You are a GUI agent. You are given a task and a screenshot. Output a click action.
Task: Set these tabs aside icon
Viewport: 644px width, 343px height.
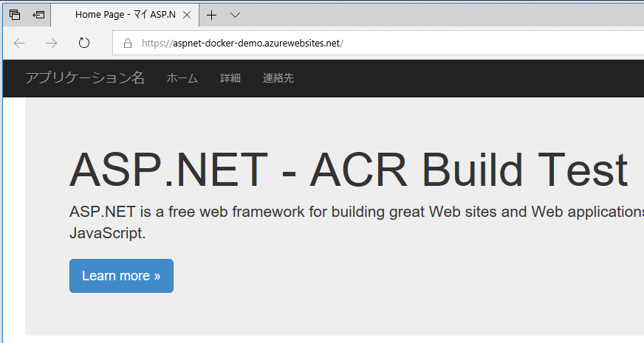(38, 15)
